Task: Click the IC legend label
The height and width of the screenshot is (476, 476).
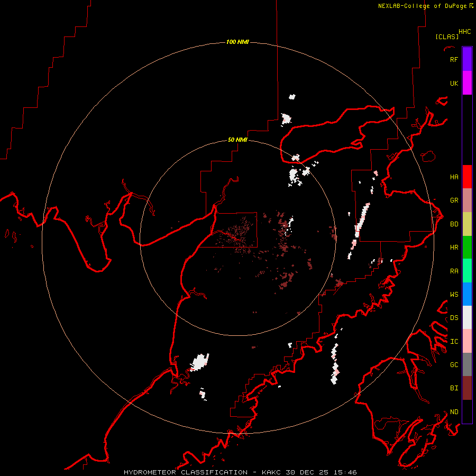Action: click(x=454, y=342)
